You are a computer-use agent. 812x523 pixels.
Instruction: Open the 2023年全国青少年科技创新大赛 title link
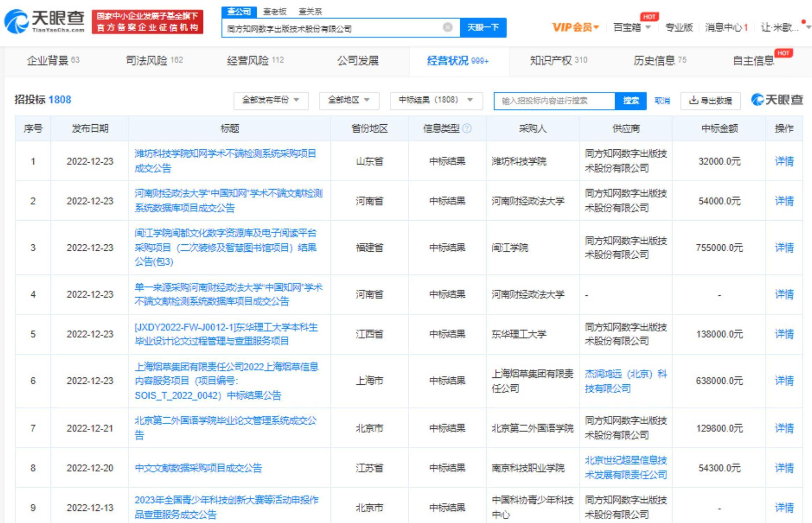tap(227, 507)
